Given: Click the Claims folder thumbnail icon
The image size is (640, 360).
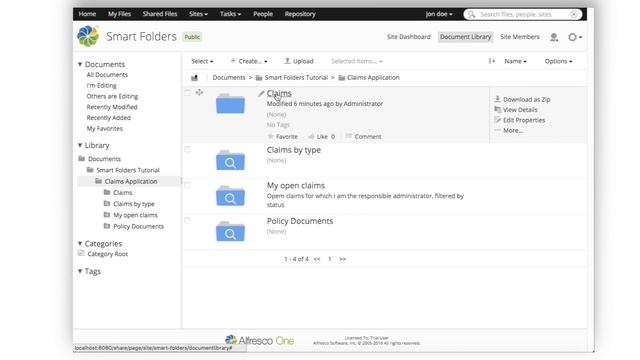Looking at the screenshot, I should (230, 103).
